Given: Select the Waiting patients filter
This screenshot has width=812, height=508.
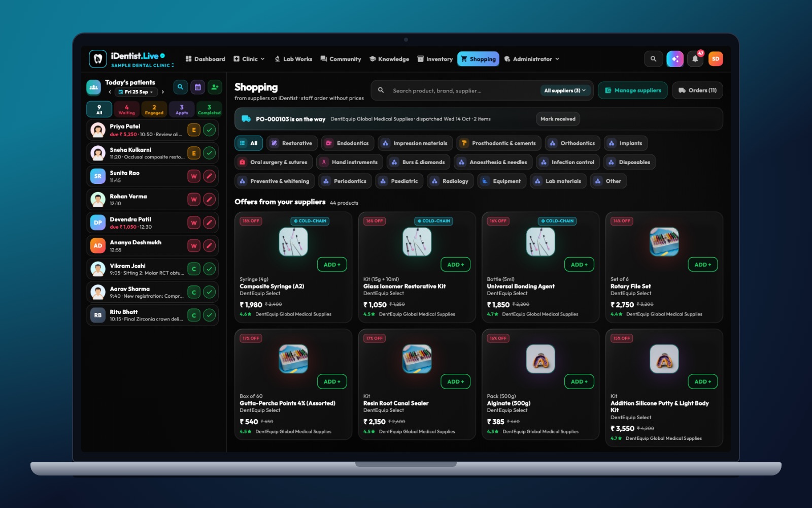Looking at the screenshot, I should pos(126,110).
